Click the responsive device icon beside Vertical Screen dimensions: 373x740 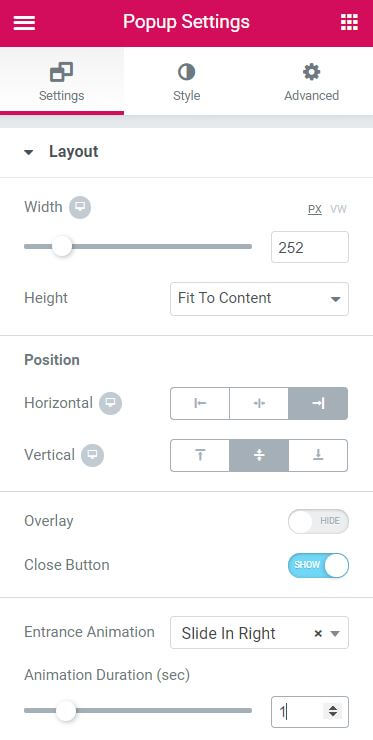point(93,455)
